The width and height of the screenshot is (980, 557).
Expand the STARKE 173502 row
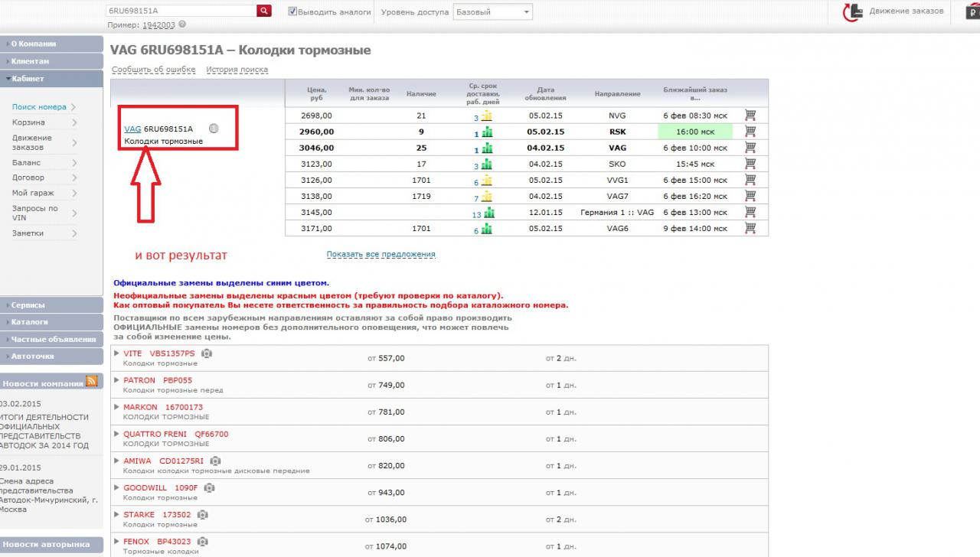[117, 515]
